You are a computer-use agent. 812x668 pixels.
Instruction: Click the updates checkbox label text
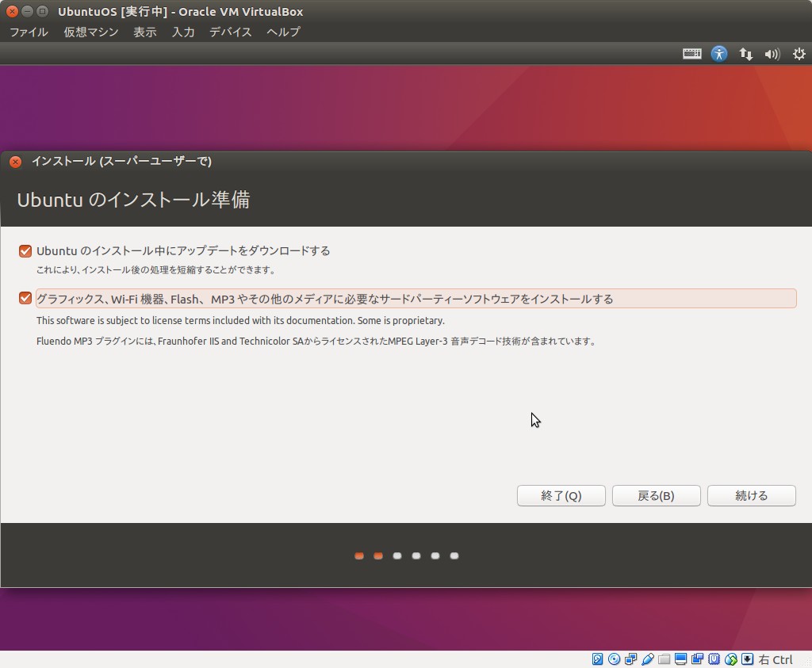click(x=183, y=251)
